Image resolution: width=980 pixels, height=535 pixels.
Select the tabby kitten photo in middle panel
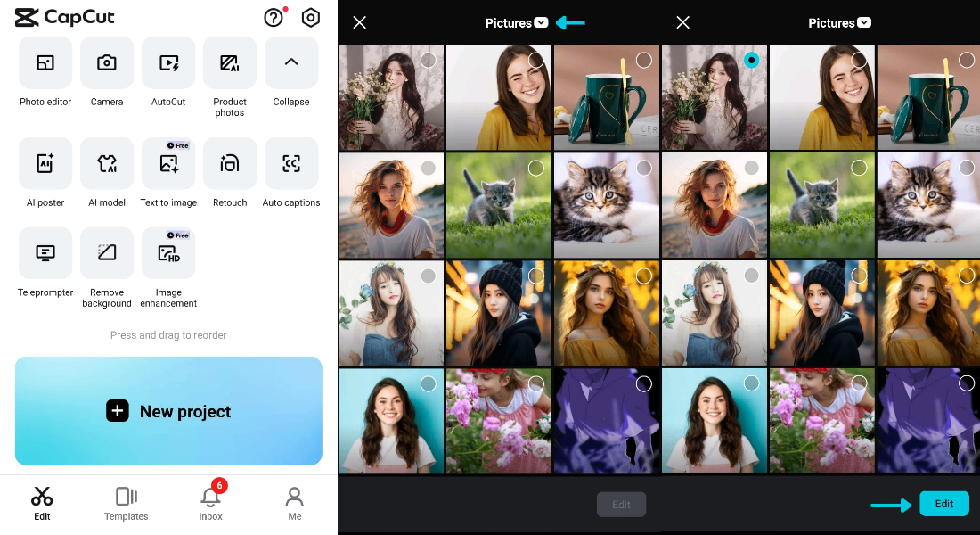click(x=644, y=168)
